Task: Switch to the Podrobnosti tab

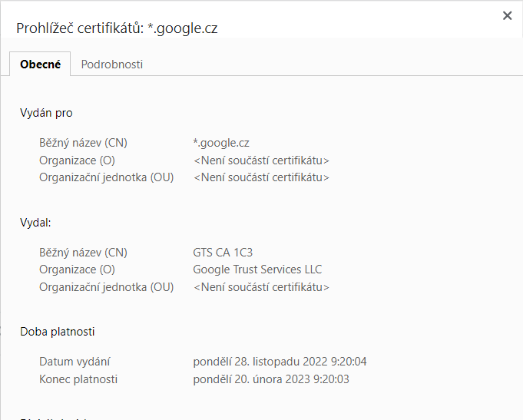Action: (111, 64)
